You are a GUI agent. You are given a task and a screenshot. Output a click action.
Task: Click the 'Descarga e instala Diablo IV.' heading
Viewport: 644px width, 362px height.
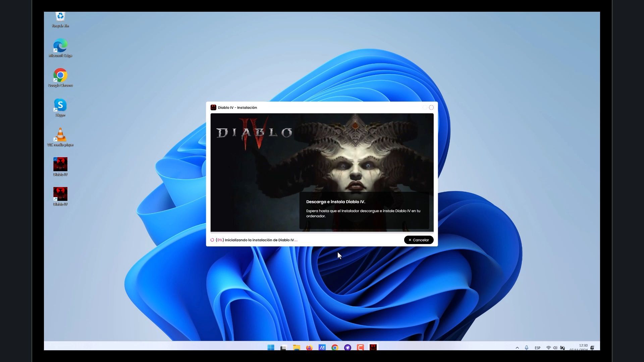tap(336, 202)
